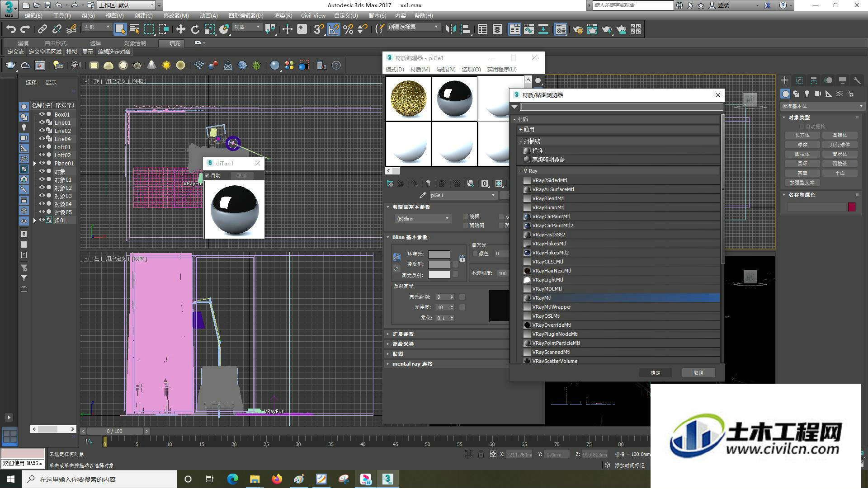Click the object color swatch in 名称和颜色
The width and height of the screenshot is (868, 489).
coord(852,207)
